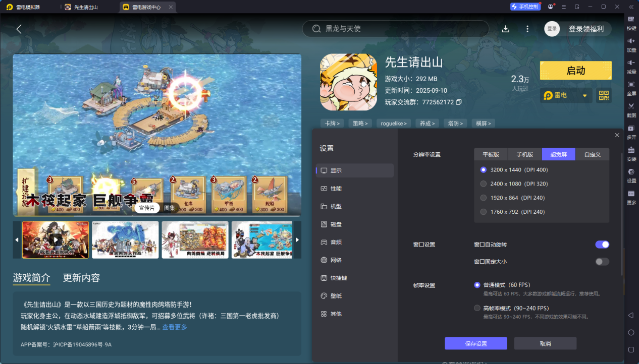This screenshot has width=639, height=364.
Task: Launch the game with 启动 button
Action: click(x=575, y=71)
